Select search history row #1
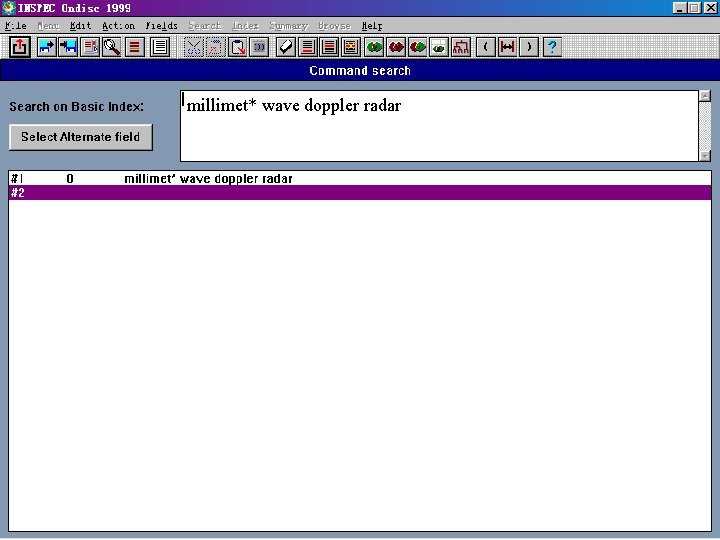 coord(360,179)
